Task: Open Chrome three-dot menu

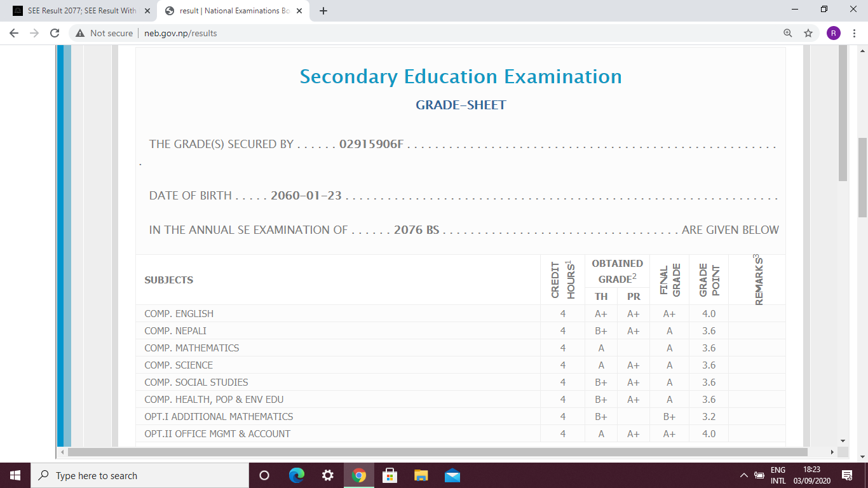Action: coord(853,33)
